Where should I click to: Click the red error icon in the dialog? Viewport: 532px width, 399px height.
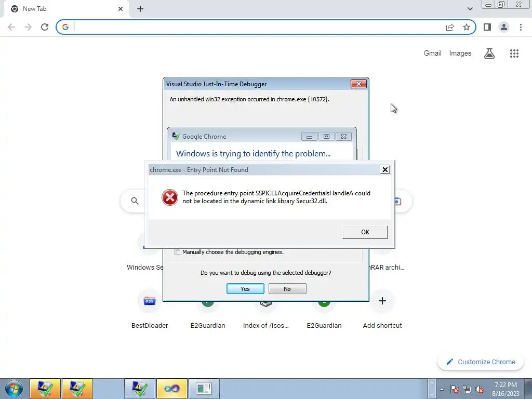point(170,197)
